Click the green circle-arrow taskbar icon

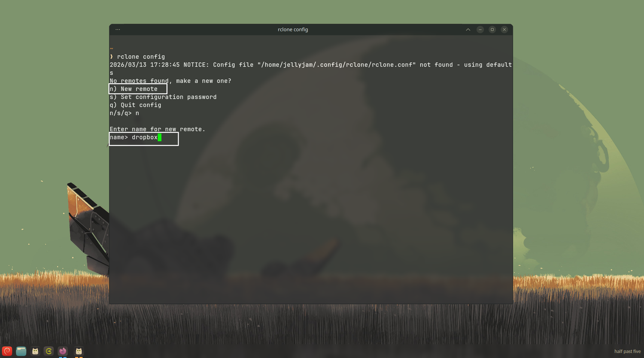(49, 351)
